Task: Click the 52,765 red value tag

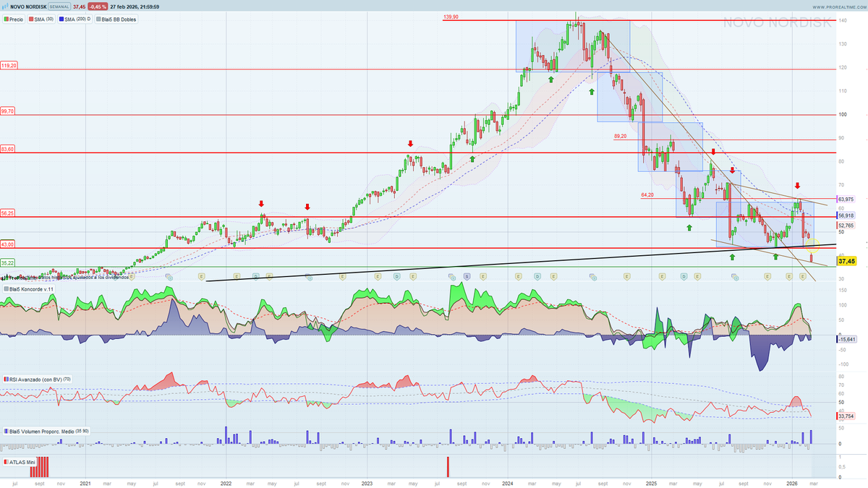Action: coord(846,226)
